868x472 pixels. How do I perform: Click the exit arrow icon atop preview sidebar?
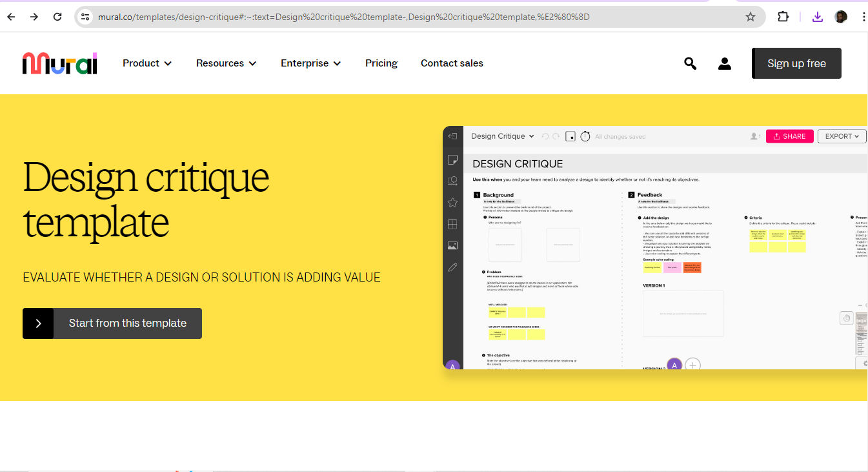[452, 136]
